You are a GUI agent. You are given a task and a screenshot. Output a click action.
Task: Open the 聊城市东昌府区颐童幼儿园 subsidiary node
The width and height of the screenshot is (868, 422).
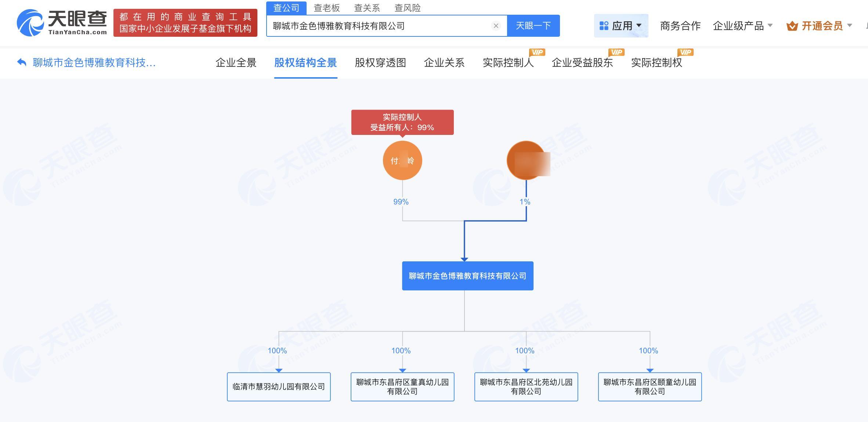coord(650,387)
